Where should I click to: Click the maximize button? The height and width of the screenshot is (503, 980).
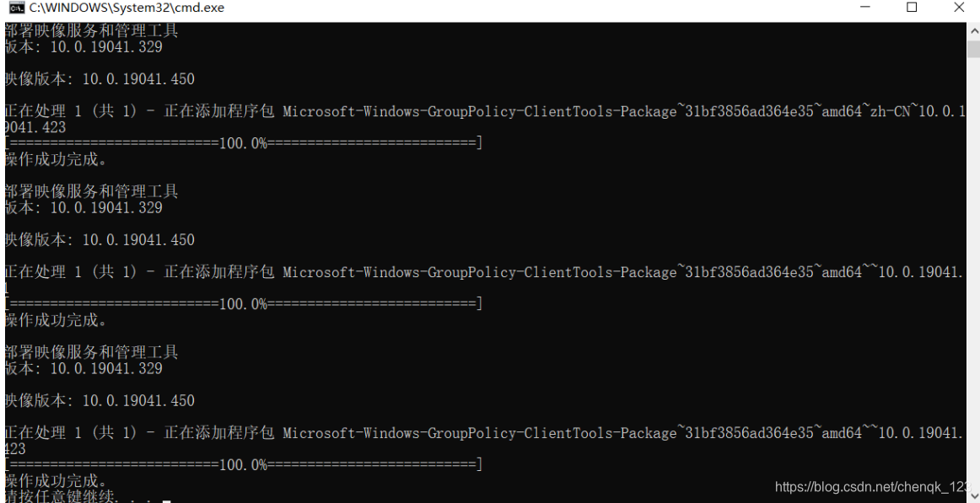[912, 8]
